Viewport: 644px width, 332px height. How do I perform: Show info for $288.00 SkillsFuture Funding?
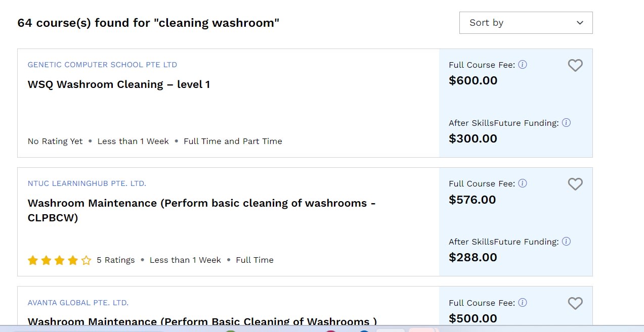point(567,242)
